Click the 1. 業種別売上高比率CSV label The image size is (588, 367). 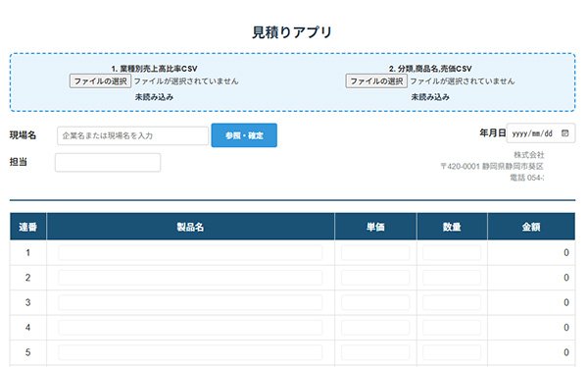[154, 69]
